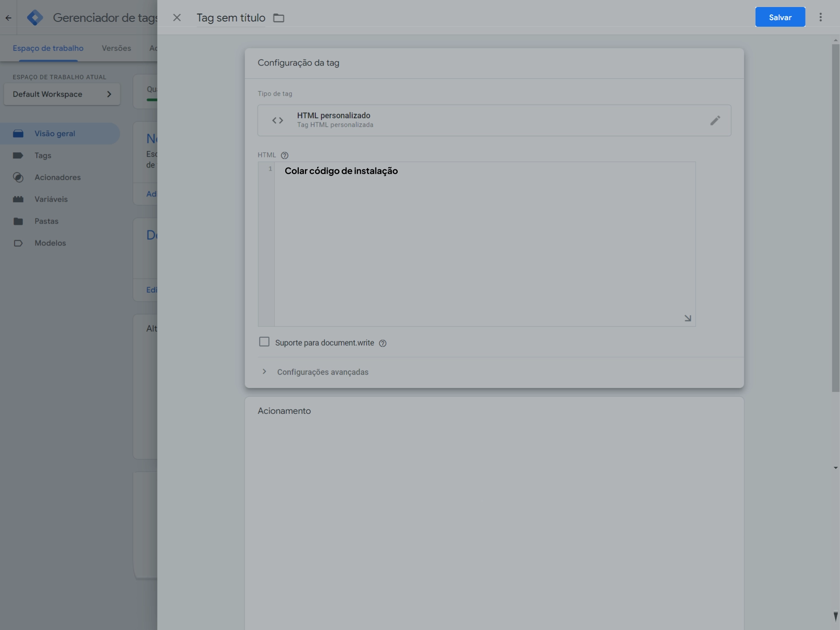Open the three-dot more options menu

tap(820, 17)
